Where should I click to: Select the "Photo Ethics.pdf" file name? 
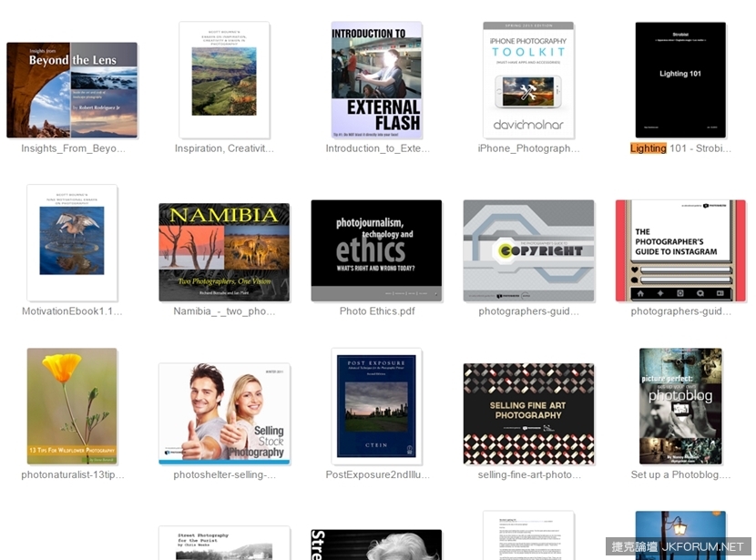tap(377, 311)
